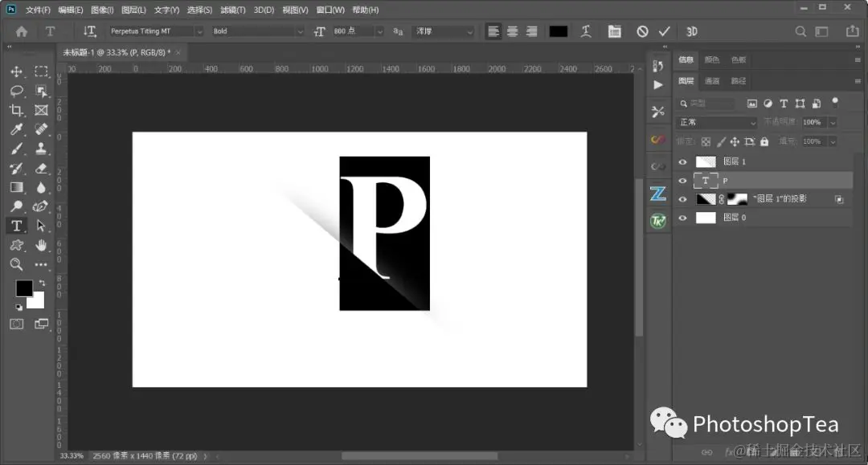Select the Blur tool

click(x=41, y=187)
